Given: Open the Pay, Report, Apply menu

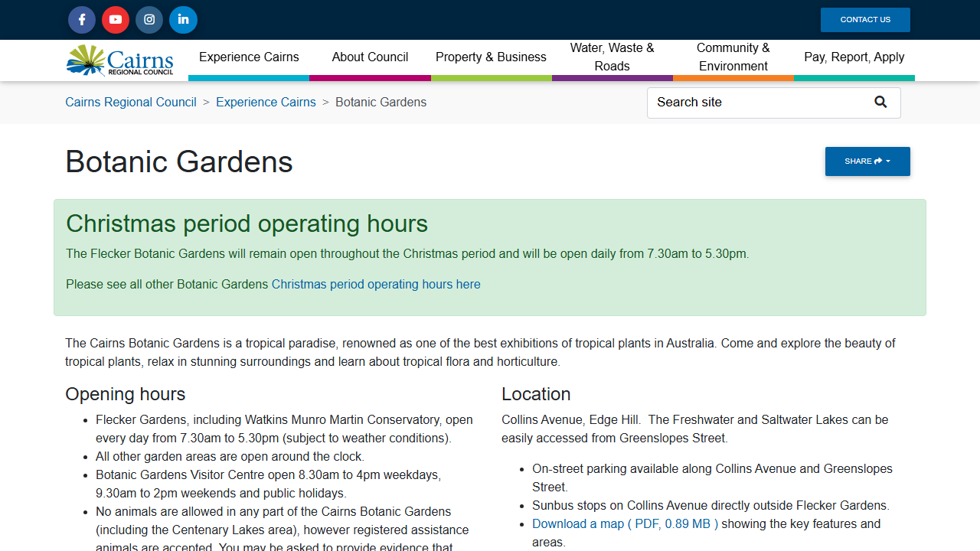Looking at the screenshot, I should tap(854, 57).
